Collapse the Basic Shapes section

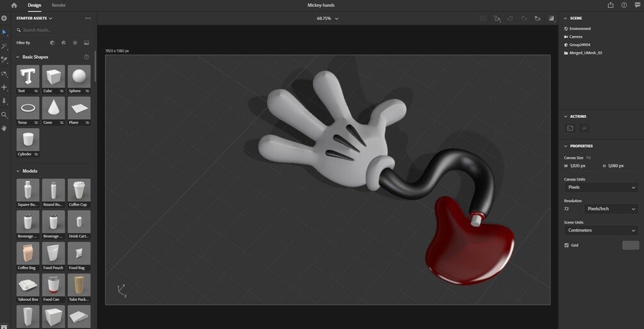(18, 57)
